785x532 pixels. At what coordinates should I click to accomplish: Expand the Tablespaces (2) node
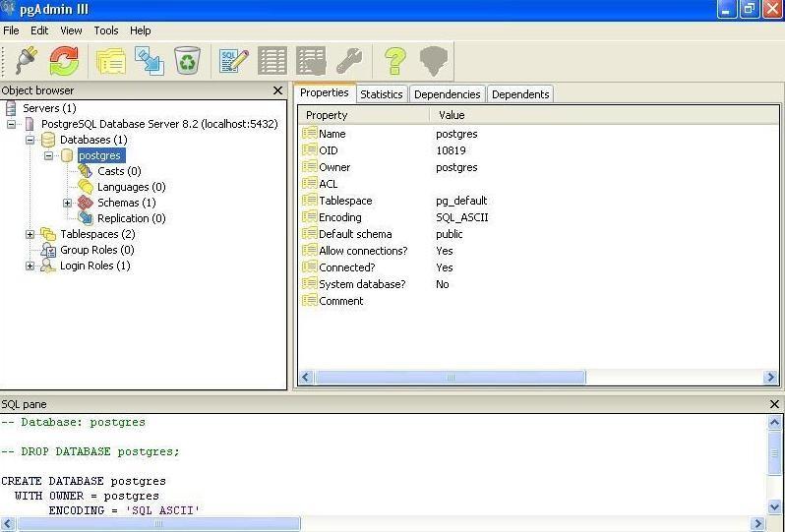click(30, 234)
